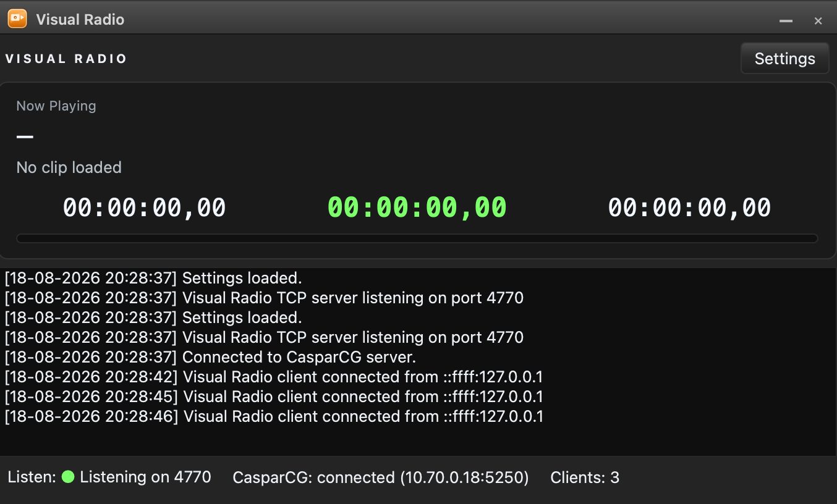Open the Settings dialog
Screen dimensions: 837x504
click(x=784, y=59)
